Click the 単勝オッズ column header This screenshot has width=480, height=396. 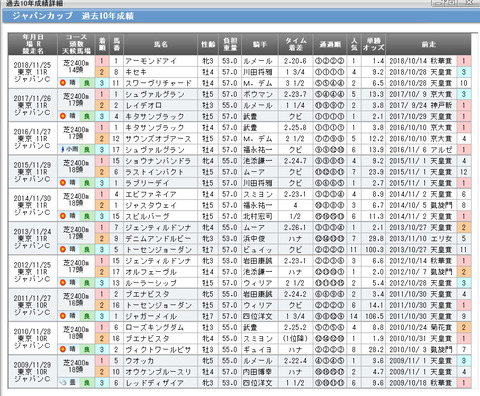(x=374, y=44)
